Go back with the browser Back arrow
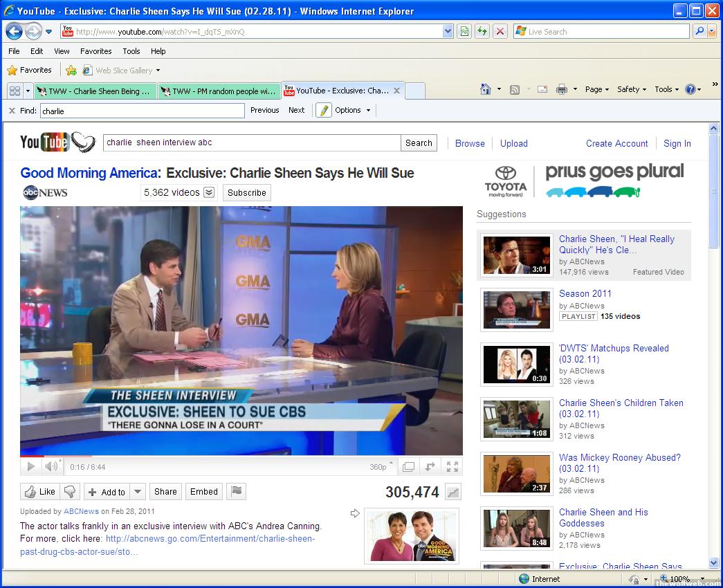723x588 pixels. (14, 31)
